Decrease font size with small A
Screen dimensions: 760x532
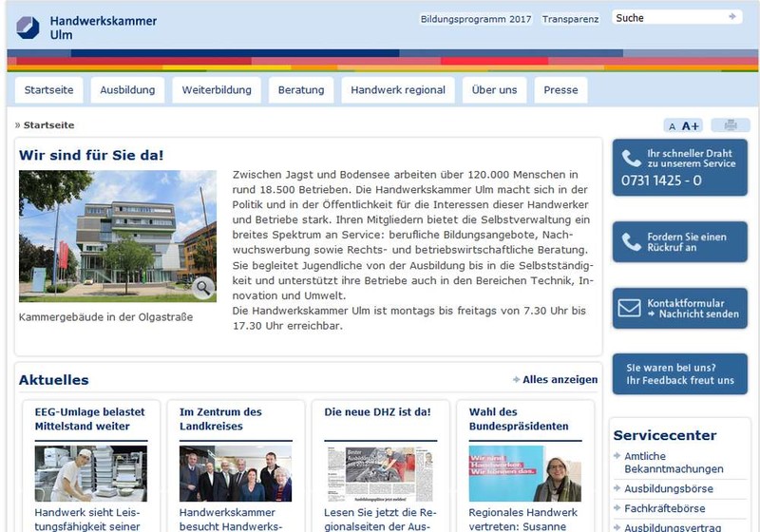pos(672,127)
